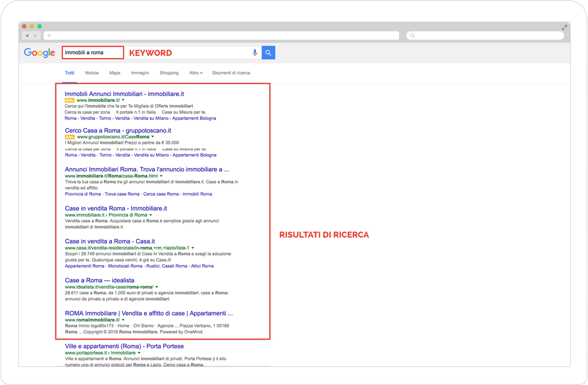The width and height of the screenshot is (588, 385).
Task: Click Provincia di Roma sitelink
Action: pyautogui.click(x=83, y=194)
